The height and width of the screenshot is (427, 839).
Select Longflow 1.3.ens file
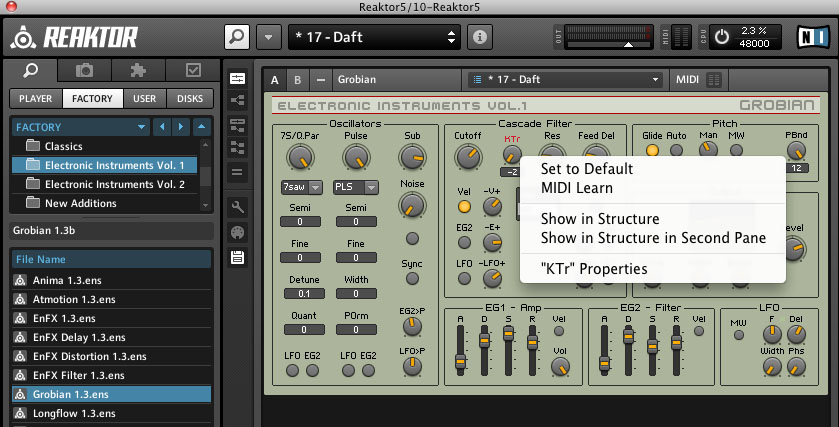coord(111,413)
